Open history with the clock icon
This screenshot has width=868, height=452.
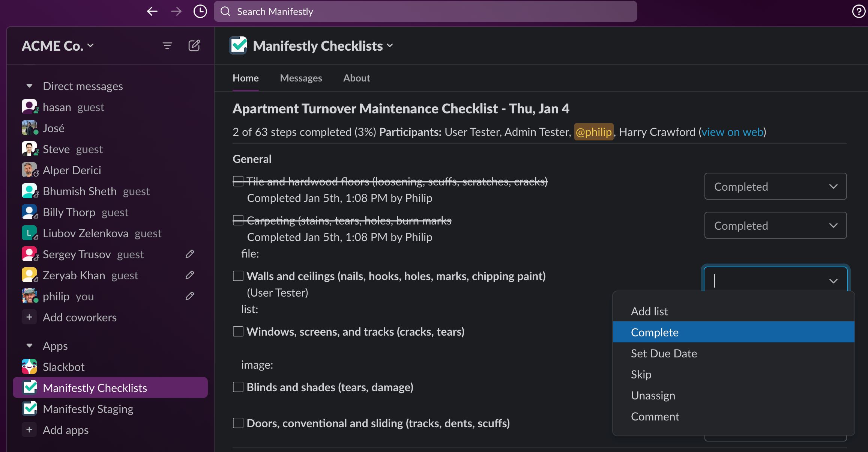[200, 11]
